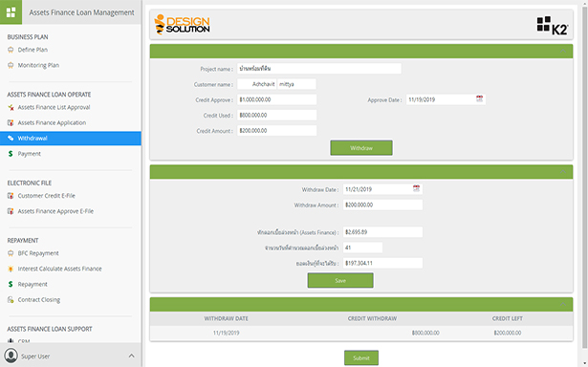Open Assets Finance Application menu item
The width and height of the screenshot is (588, 367).
click(52, 122)
